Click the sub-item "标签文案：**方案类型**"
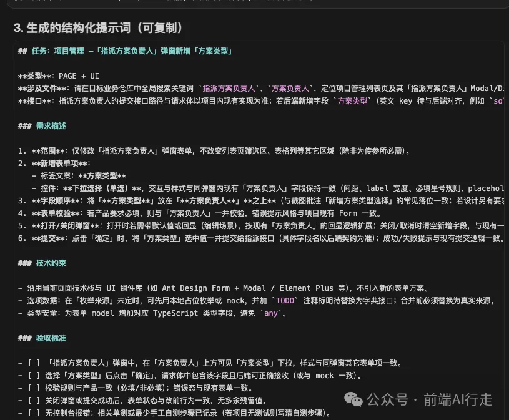 click(79, 176)
